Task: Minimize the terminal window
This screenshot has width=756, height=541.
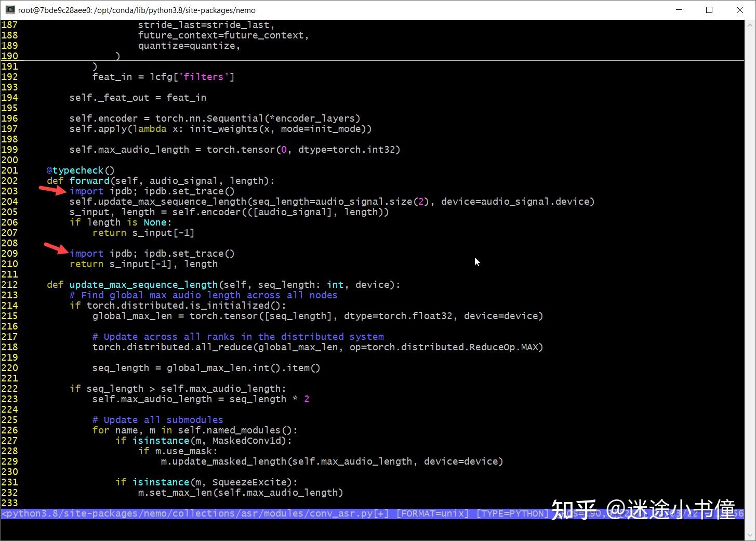Action: (x=679, y=10)
